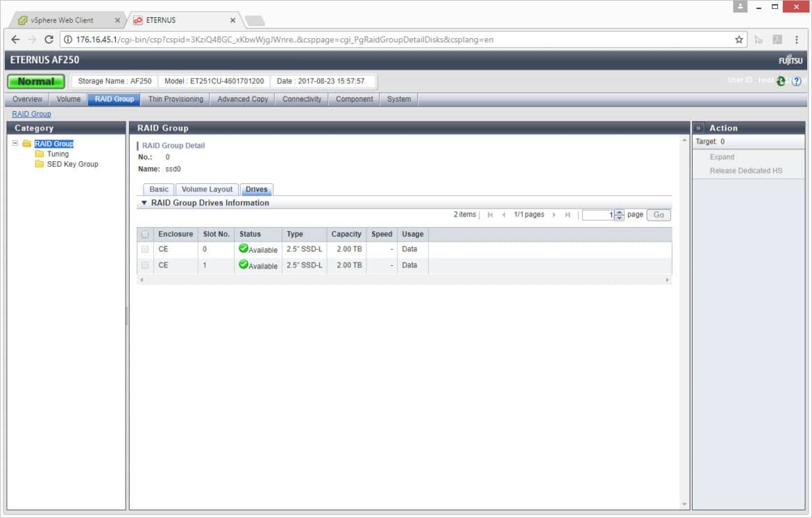Jump to first page of drives list
Viewport: 812px width, 518px height.
click(x=490, y=215)
